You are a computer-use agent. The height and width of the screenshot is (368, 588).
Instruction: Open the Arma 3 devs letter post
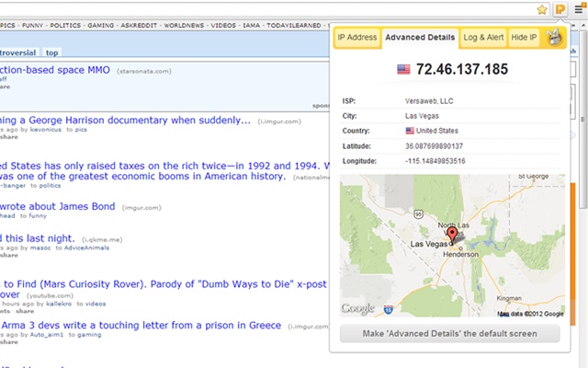[141, 325]
